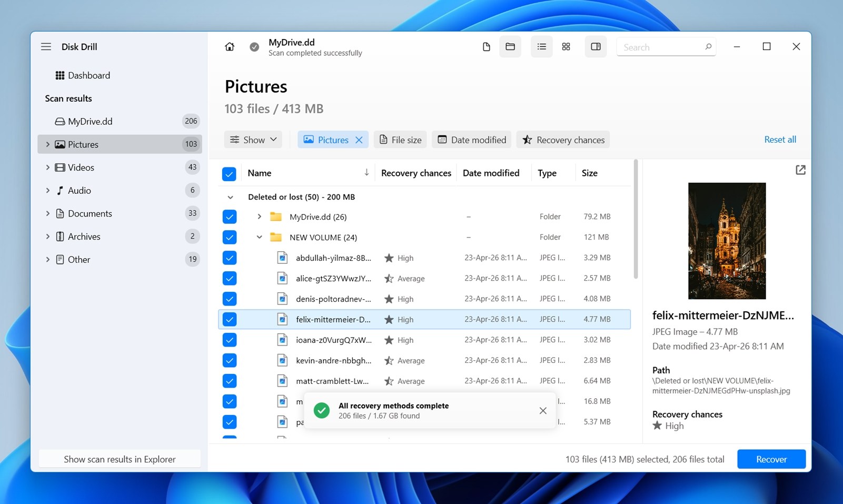The width and height of the screenshot is (843, 504).
Task: Go to home screen via house icon
Action: coord(230,47)
